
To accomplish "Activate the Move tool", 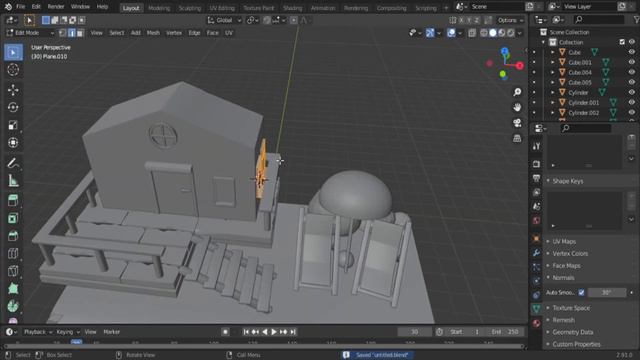I will point(13,90).
